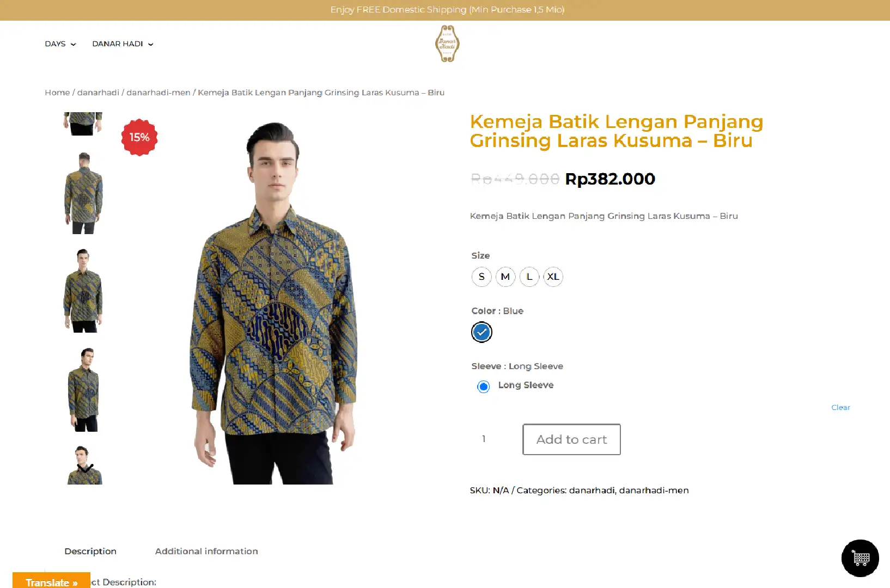The image size is (890, 588).
Task: Switch to the Description tab
Action: [90, 551]
